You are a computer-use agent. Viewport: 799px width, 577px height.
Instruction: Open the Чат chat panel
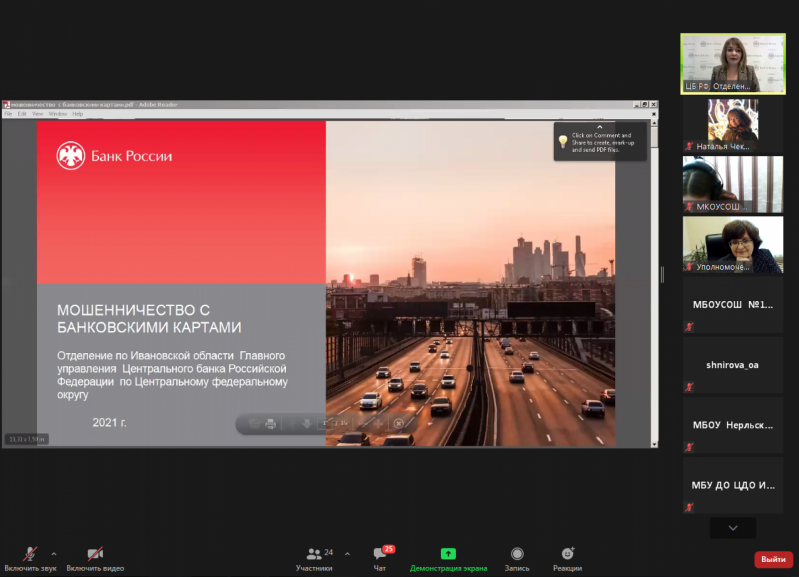point(380,557)
